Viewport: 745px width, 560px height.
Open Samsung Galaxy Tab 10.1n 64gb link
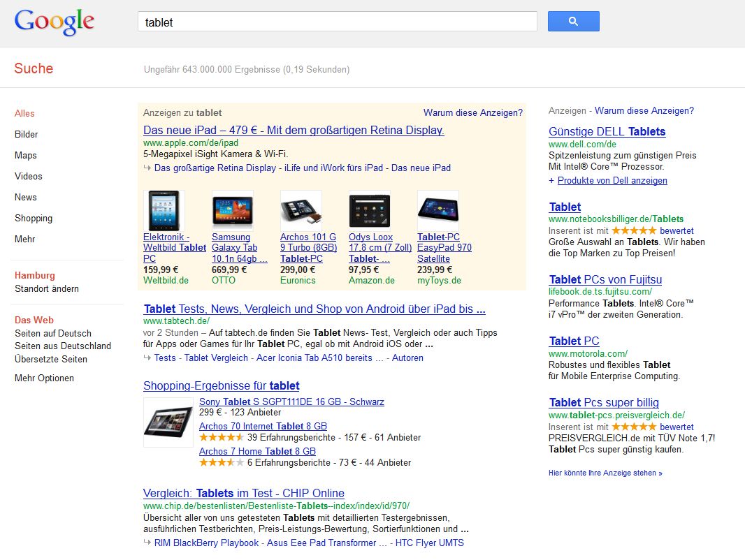tap(240, 248)
